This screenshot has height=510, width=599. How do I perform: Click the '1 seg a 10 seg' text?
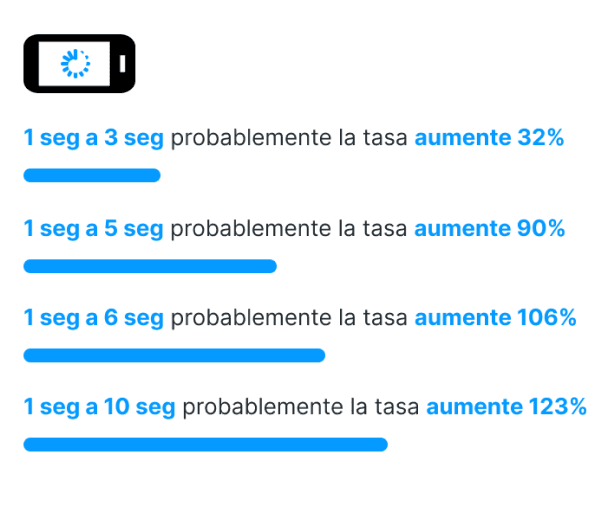[x=100, y=407]
